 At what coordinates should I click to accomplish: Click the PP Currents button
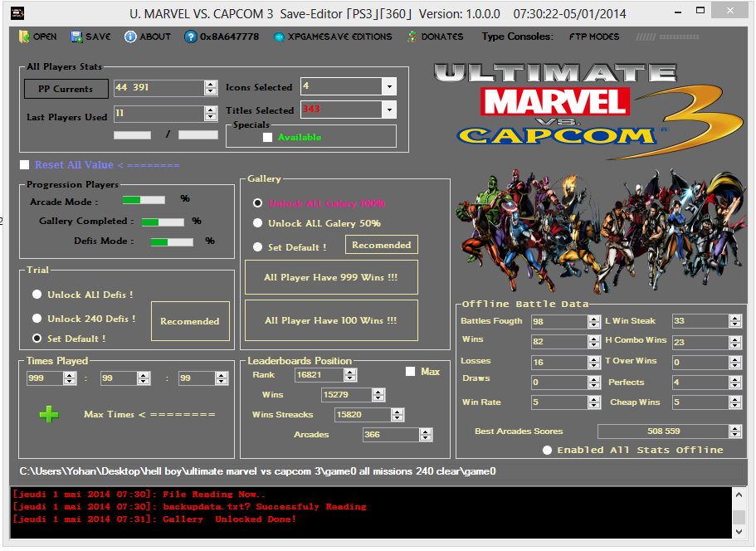point(67,89)
